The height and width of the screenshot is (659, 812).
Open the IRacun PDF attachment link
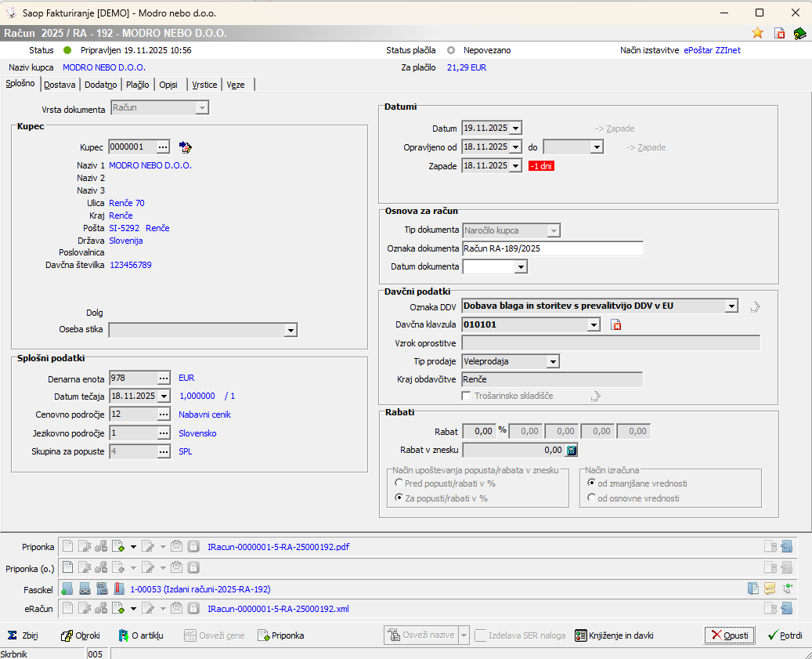point(278,547)
